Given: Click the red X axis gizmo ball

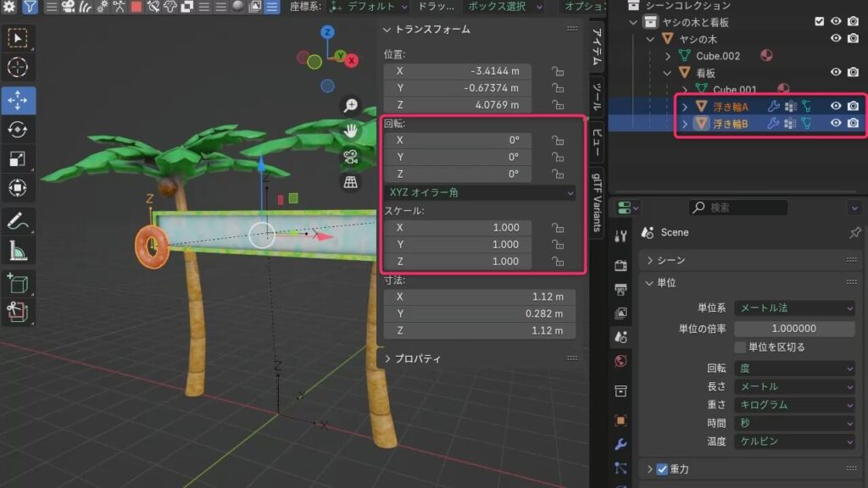Looking at the screenshot, I should point(351,61).
